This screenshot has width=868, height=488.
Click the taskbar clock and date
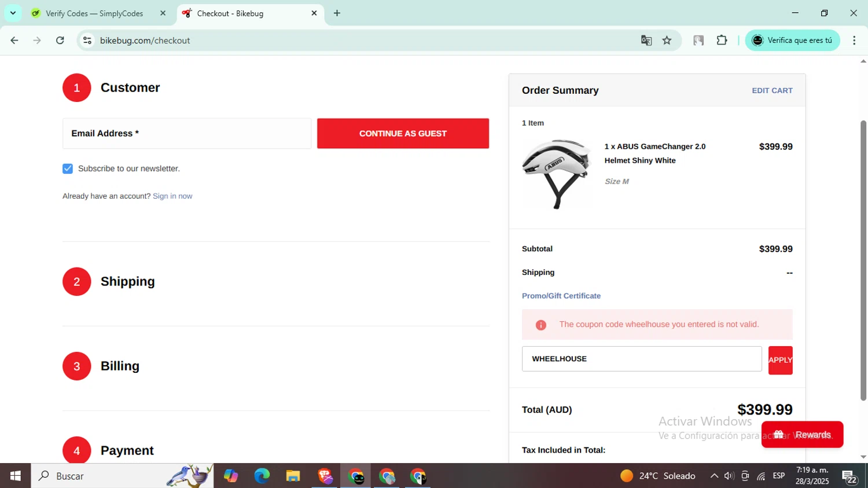(812, 476)
